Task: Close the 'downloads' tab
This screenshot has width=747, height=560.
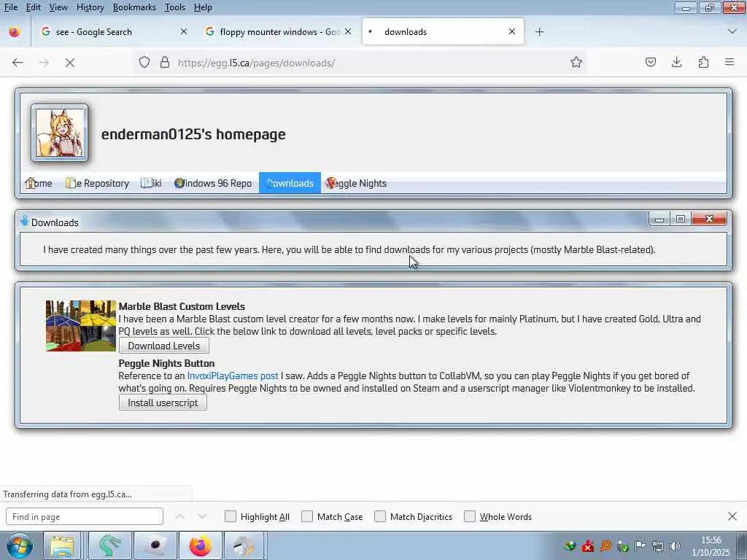Action: point(511,31)
